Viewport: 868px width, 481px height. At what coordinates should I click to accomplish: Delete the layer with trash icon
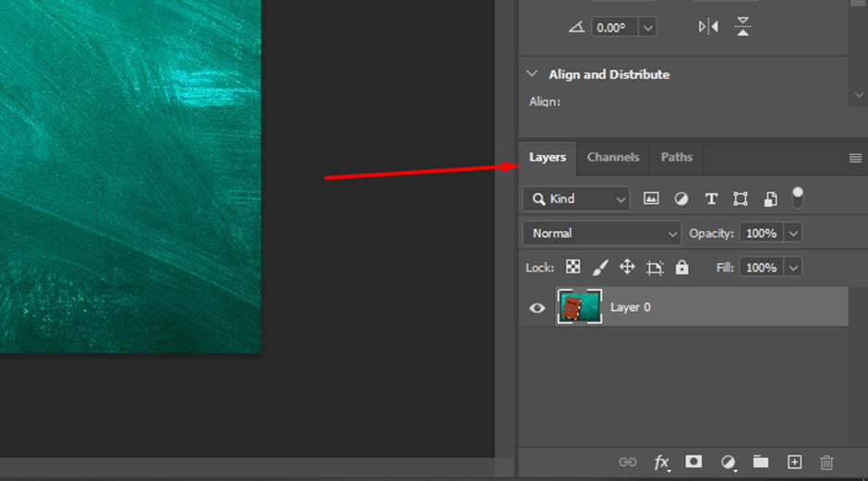[826, 462]
